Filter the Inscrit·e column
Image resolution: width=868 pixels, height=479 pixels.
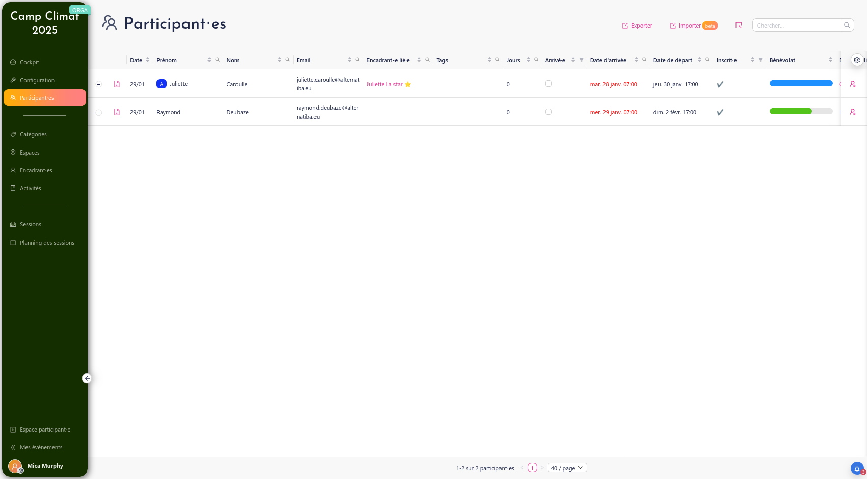tap(760, 60)
